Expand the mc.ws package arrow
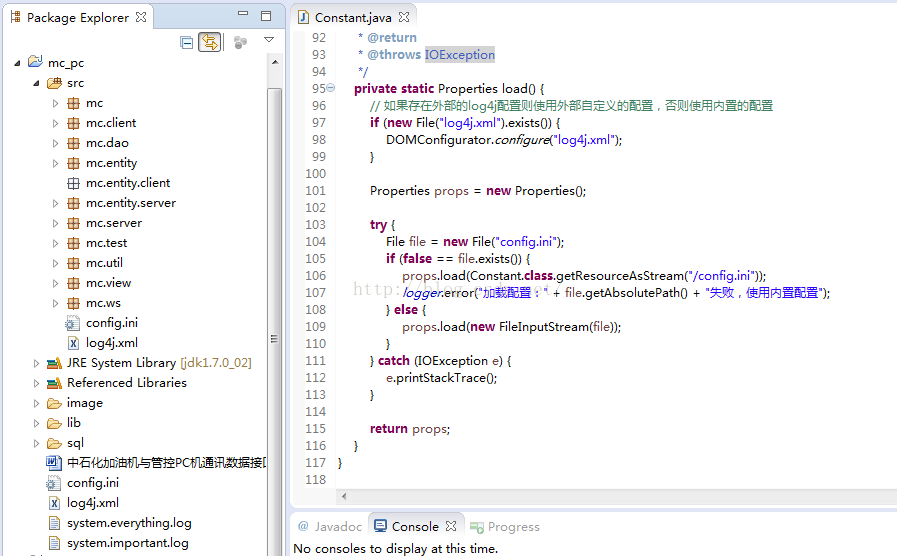This screenshot has height=556, width=897. [x=55, y=304]
